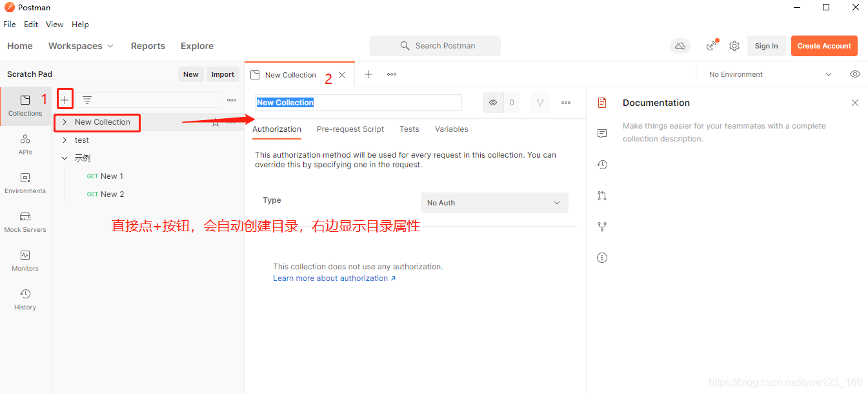Open the Environments sidebar section

tap(25, 183)
